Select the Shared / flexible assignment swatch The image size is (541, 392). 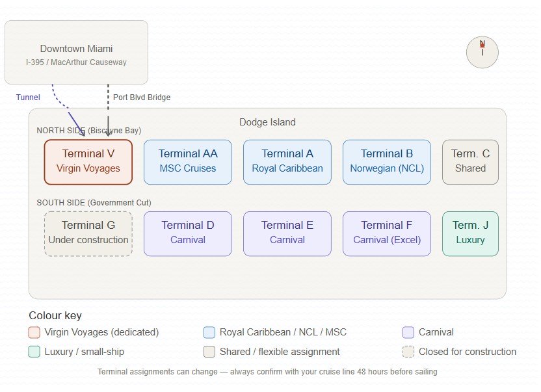click(209, 352)
